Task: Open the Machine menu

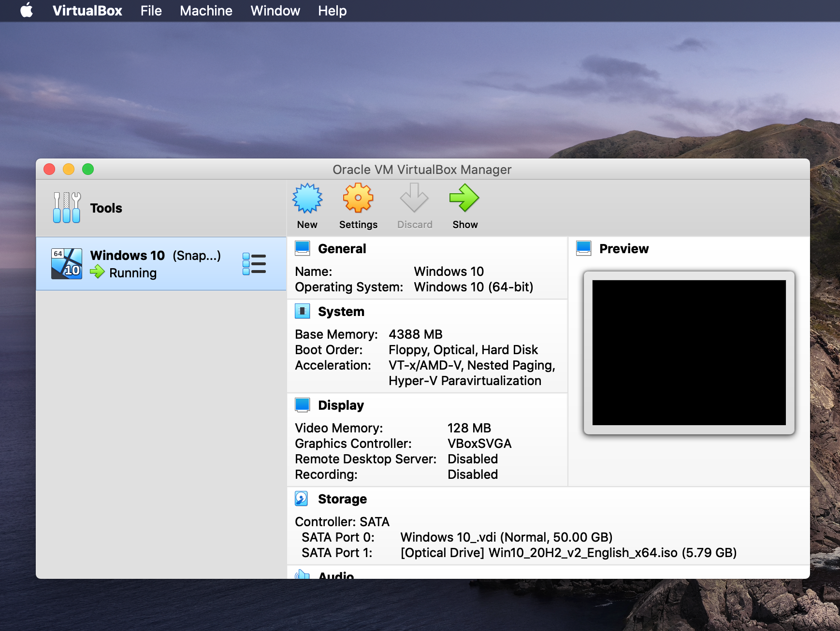Action: (206, 11)
